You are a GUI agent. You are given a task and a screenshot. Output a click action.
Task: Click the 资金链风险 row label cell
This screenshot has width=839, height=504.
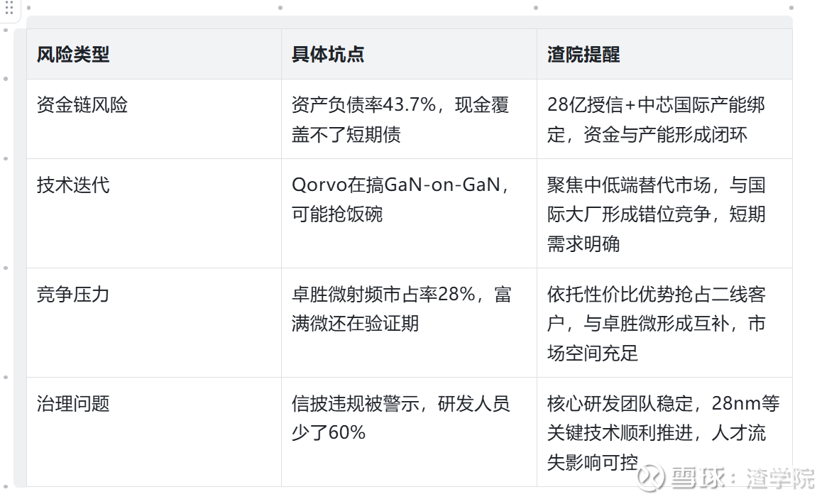[82, 106]
